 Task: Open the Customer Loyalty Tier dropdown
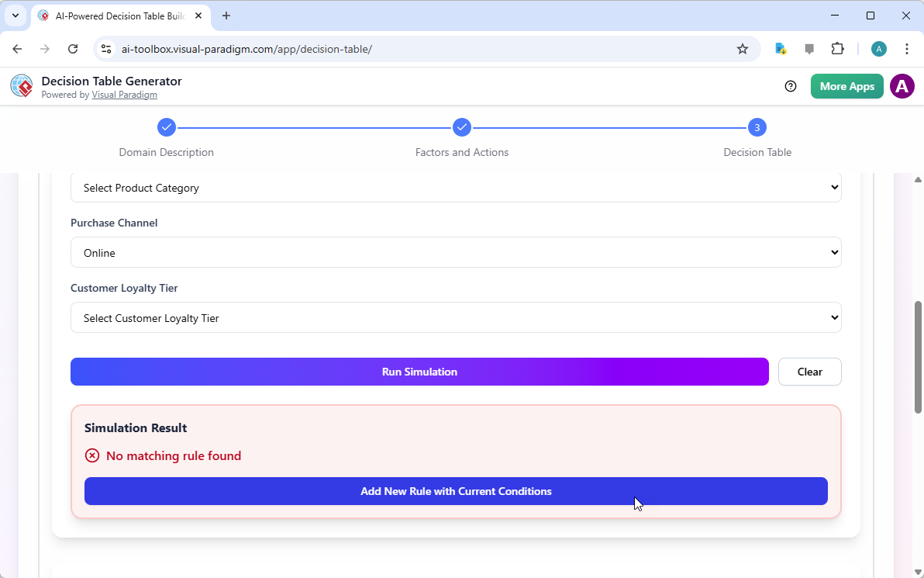click(456, 317)
